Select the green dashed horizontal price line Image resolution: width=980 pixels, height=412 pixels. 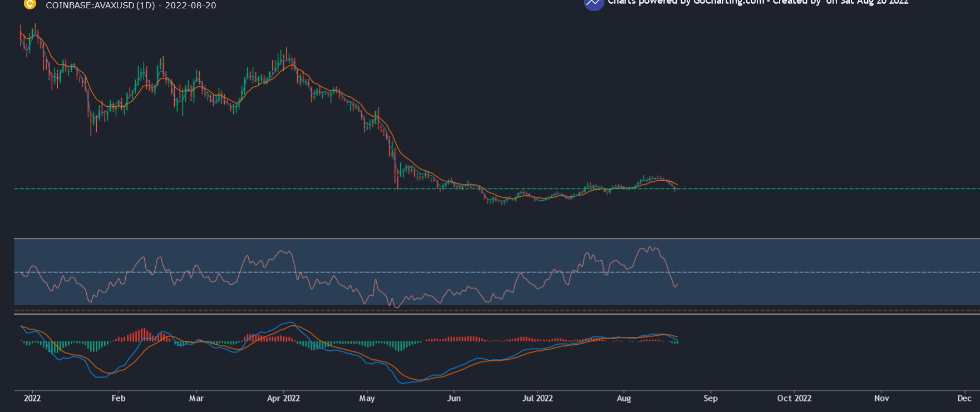(779, 189)
